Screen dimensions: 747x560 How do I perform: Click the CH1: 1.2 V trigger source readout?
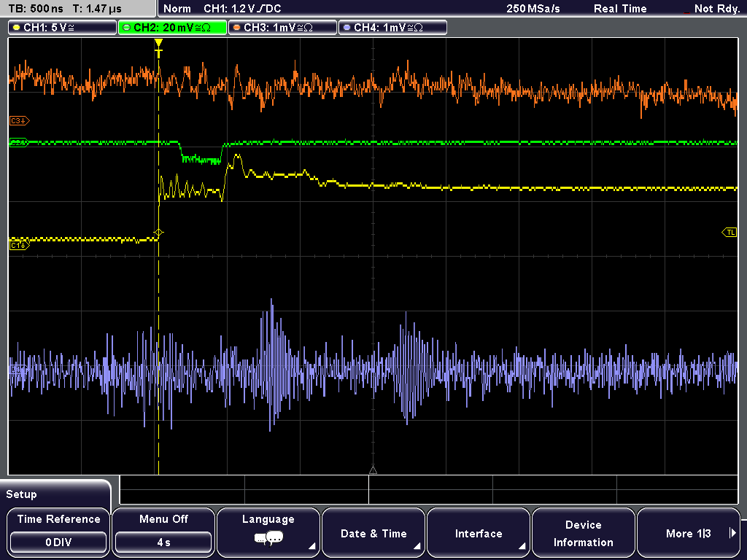click(x=242, y=9)
